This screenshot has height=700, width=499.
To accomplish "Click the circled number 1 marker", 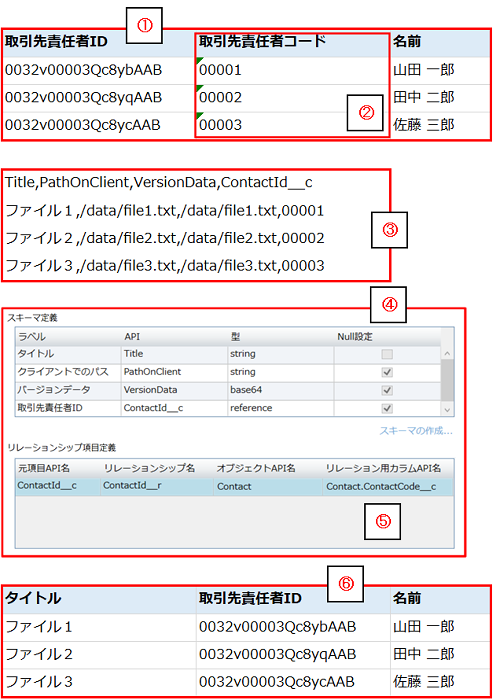I will pyautogui.click(x=144, y=25).
